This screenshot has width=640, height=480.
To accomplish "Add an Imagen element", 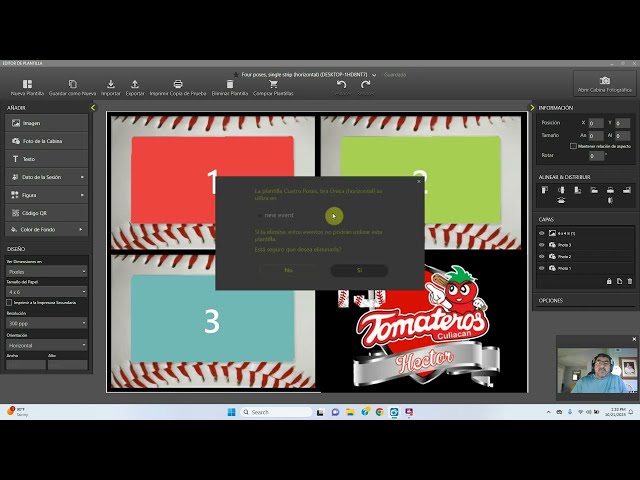I will [47, 123].
